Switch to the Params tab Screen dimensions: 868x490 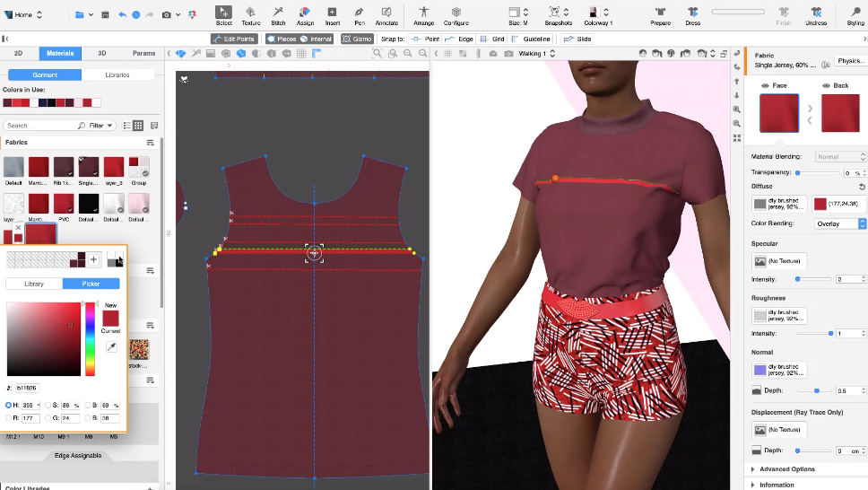pyautogui.click(x=143, y=53)
